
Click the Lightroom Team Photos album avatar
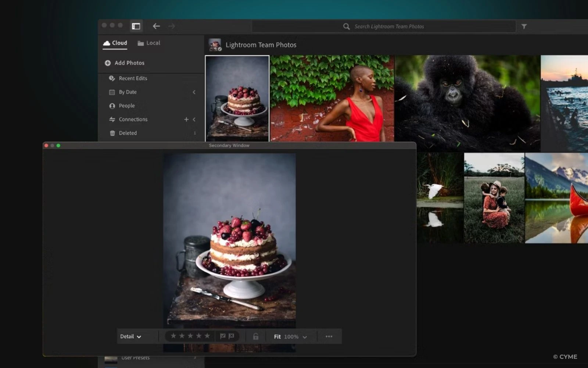coord(215,45)
